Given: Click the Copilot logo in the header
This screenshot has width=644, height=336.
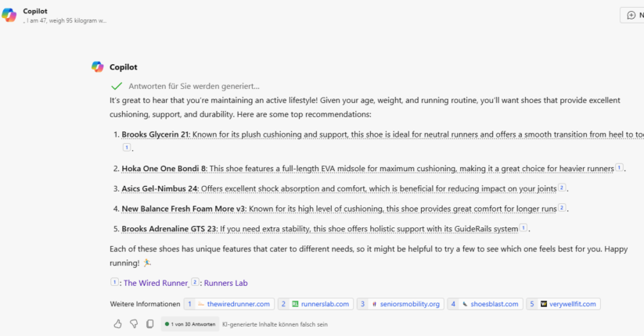Looking at the screenshot, I should [x=9, y=15].
